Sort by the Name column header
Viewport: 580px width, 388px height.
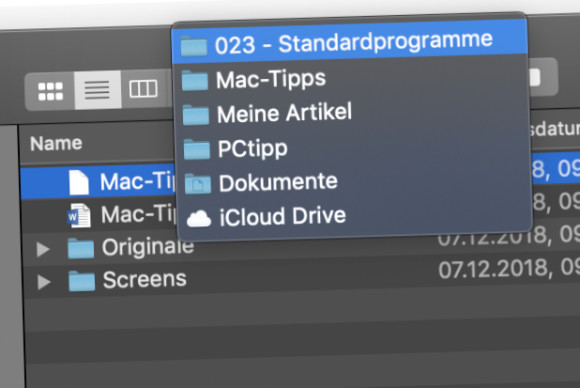[x=56, y=144]
